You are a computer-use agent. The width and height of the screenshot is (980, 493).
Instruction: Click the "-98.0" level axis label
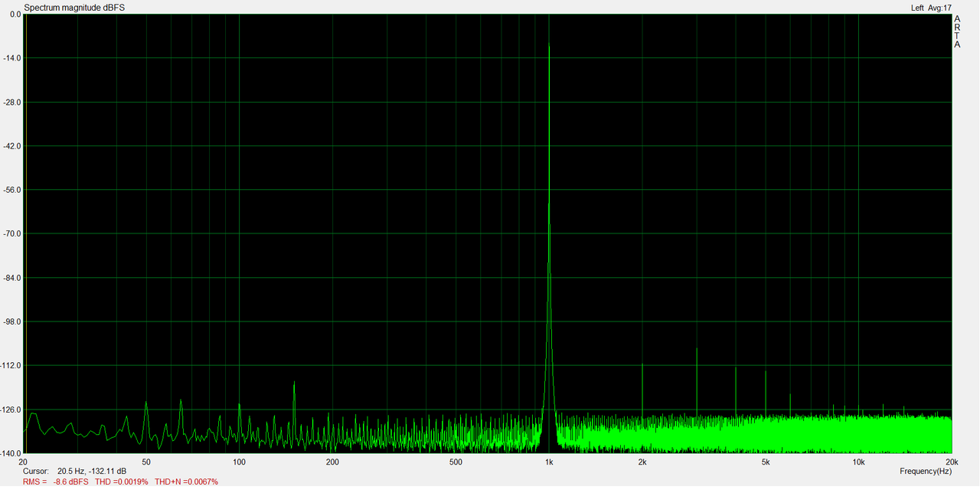(12, 322)
